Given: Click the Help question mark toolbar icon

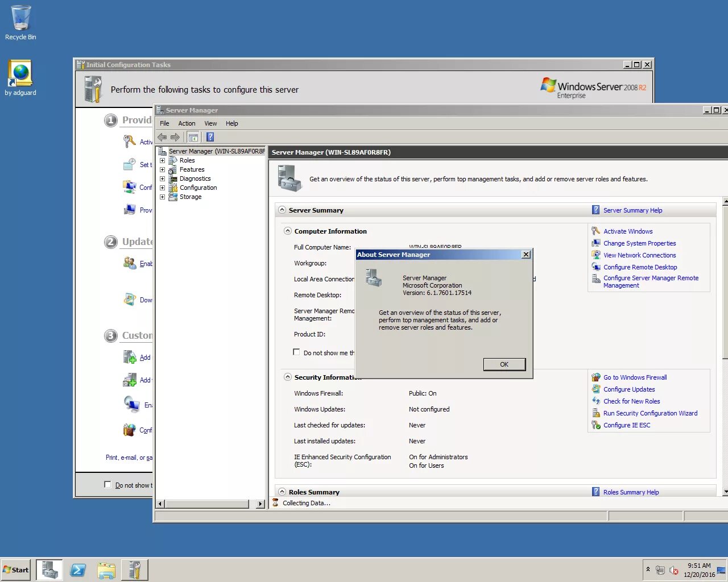Looking at the screenshot, I should 210,137.
